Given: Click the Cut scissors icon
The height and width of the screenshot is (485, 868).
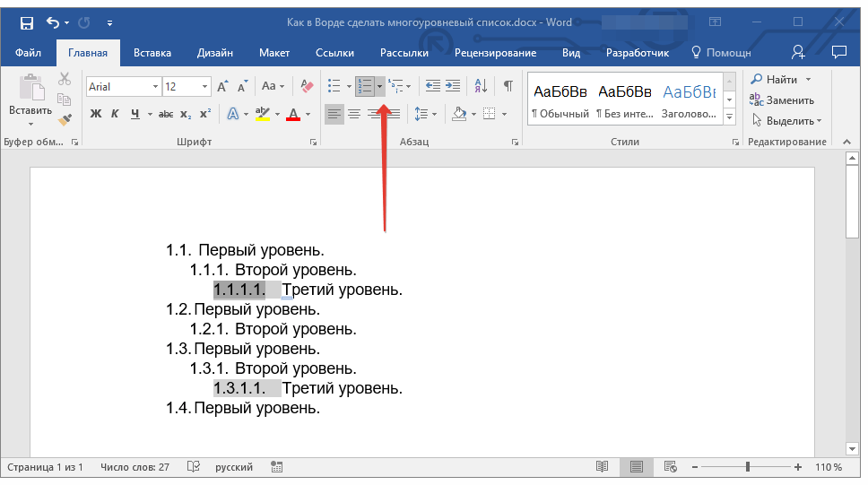Looking at the screenshot, I should 65,80.
